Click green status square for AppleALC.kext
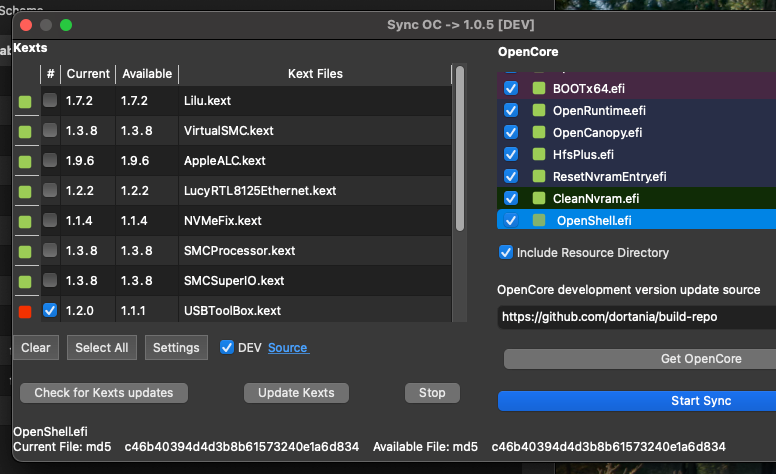 click(x=25, y=162)
